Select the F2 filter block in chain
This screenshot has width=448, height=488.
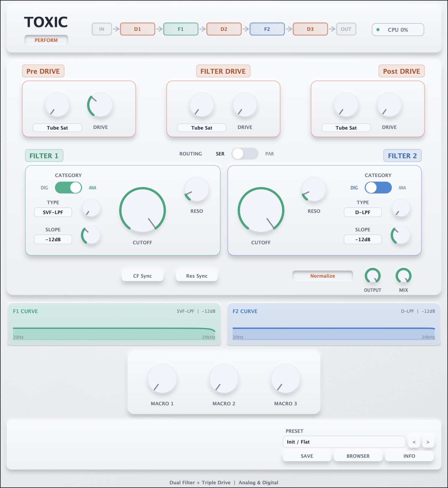click(267, 29)
